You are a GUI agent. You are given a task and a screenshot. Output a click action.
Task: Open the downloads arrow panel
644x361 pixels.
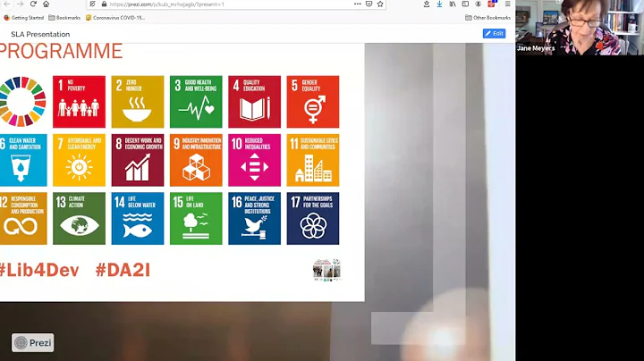(x=439, y=4)
